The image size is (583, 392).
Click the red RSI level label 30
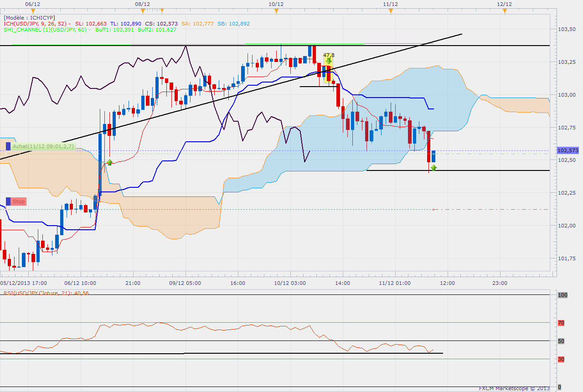pyautogui.click(x=561, y=359)
